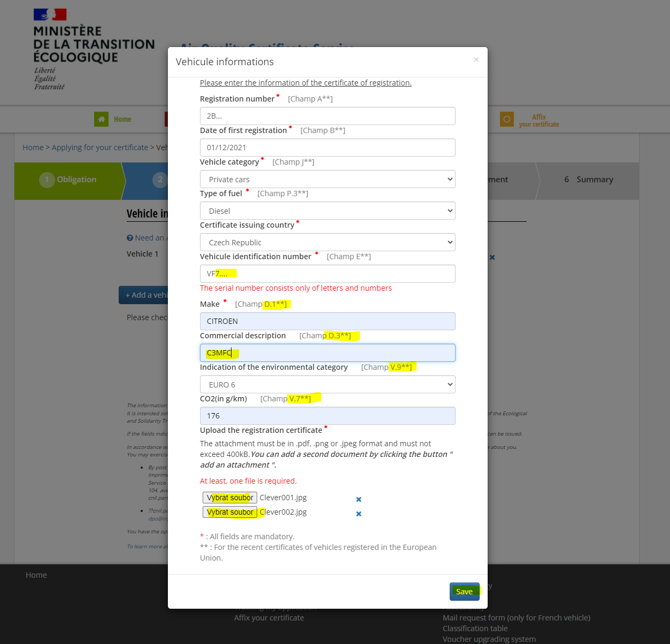Open the Certificate issuing country dropdown
Viewport: 670px width, 644px height.
[x=327, y=242]
